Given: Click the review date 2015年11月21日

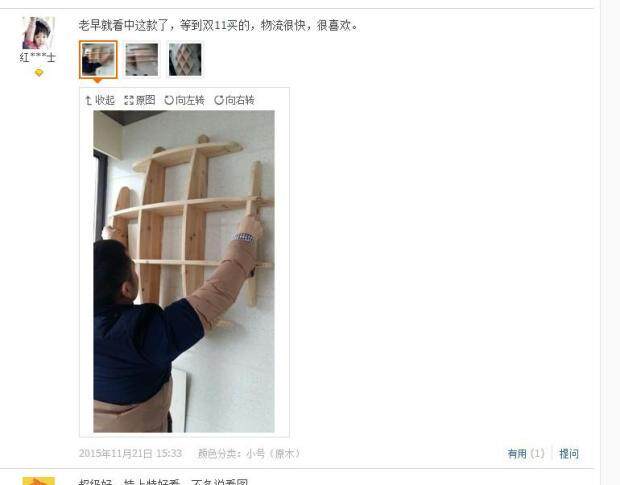Looking at the screenshot, I should [130, 453].
